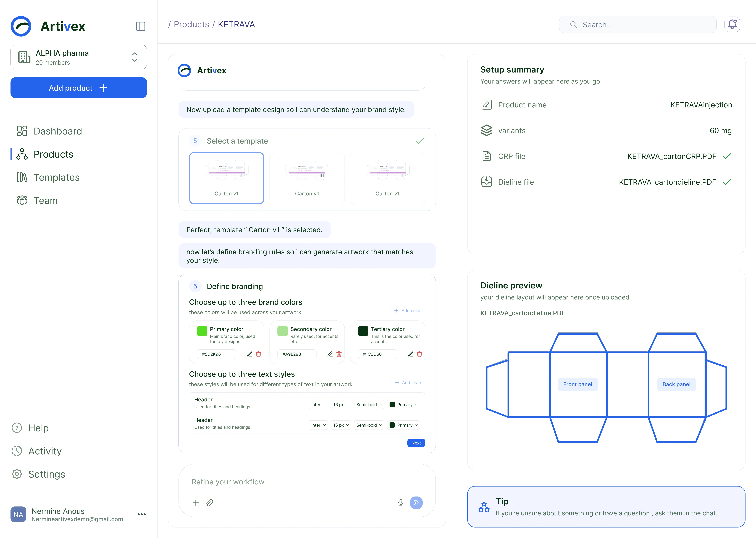Open first Header Primary color dropdown
756x538 pixels.
click(403, 405)
